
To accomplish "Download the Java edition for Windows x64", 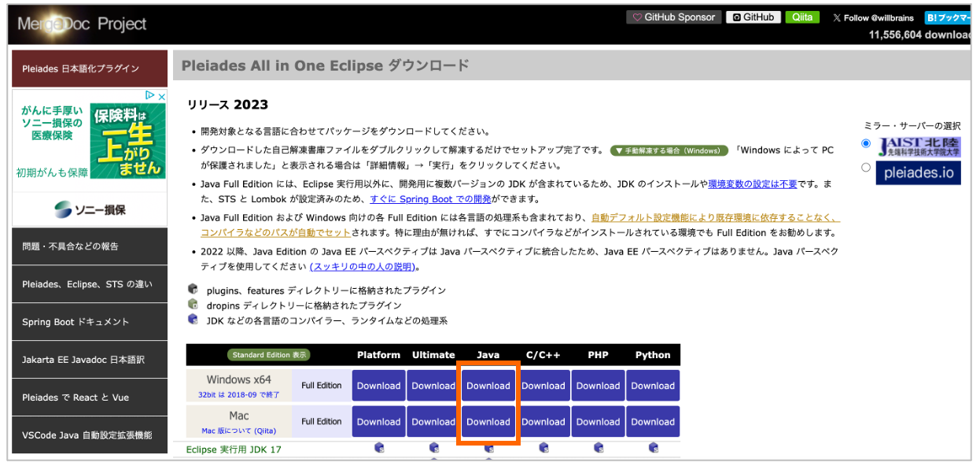I will [488, 385].
